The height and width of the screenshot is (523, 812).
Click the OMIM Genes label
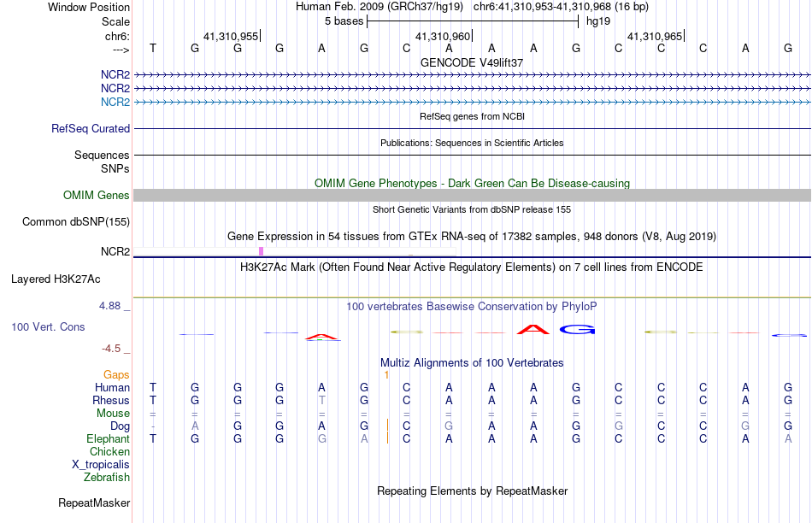click(x=96, y=195)
